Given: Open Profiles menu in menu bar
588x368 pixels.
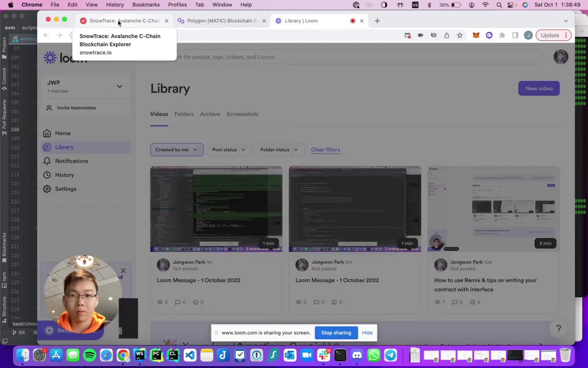Looking at the screenshot, I should pos(177,5).
